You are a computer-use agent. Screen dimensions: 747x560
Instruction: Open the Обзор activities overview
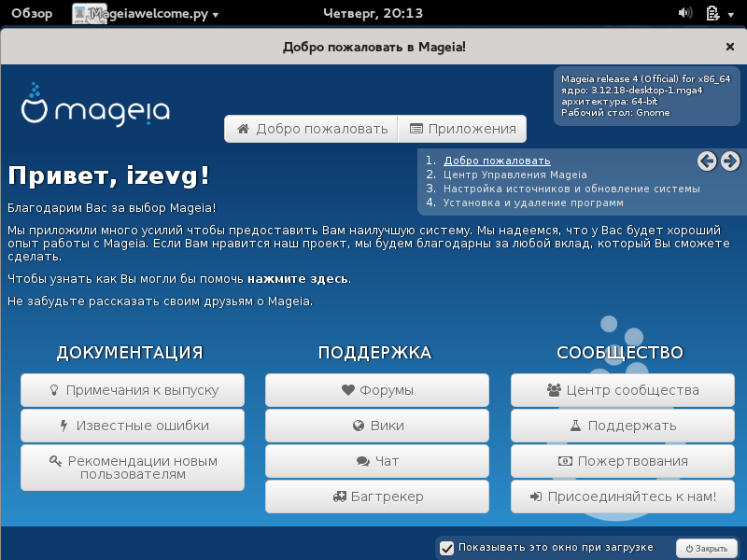[32, 13]
